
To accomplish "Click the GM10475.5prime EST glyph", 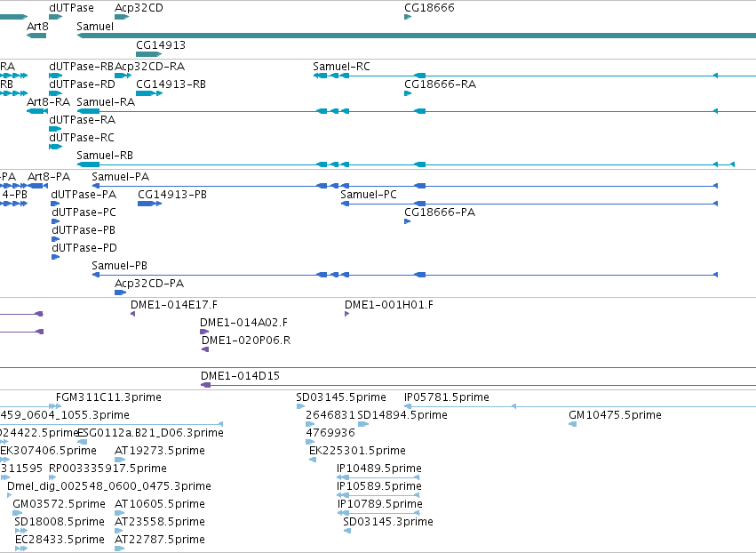I will [x=573, y=424].
